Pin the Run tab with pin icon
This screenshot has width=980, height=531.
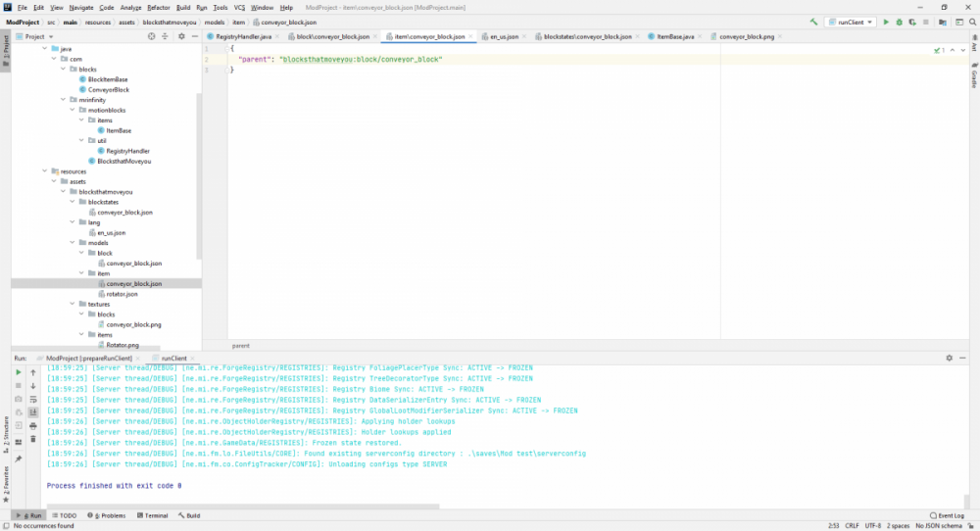tap(18, 459)
